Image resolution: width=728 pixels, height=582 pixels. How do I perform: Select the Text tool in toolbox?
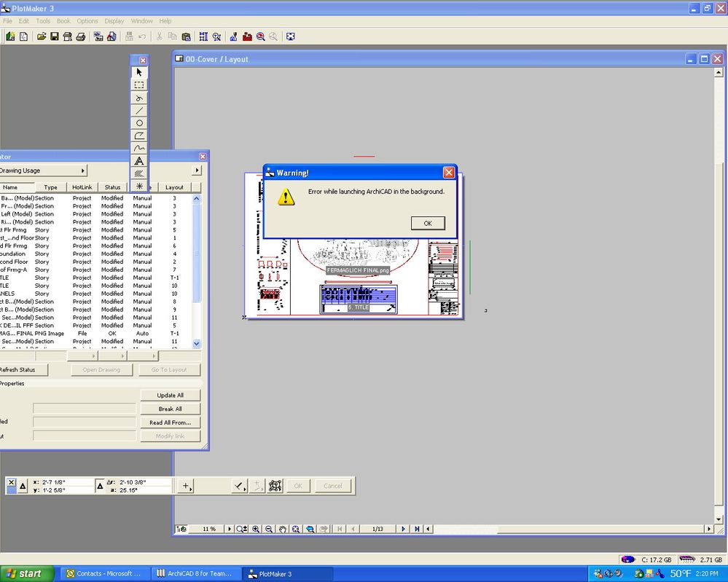[138, 161]
